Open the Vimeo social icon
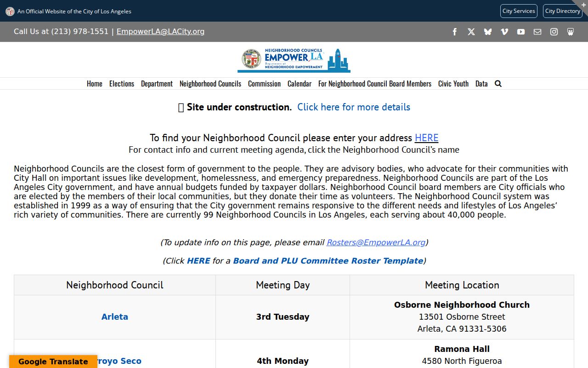The image size is (588, 368). point(504,32)
